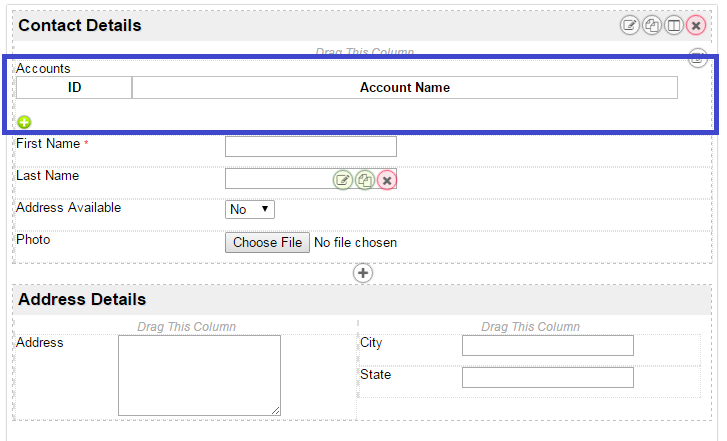727x441 pixels.
Task: Click the ID column header
Action: click(74, 88)
